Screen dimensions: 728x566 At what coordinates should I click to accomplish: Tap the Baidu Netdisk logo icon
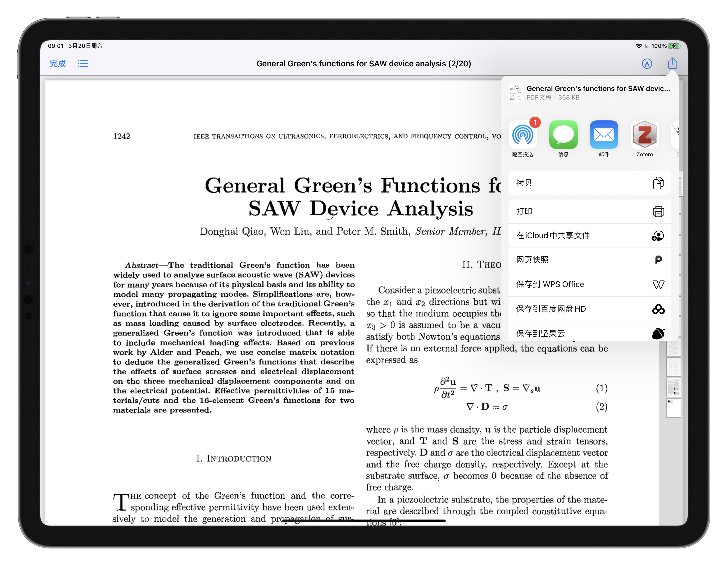point(658,309)
